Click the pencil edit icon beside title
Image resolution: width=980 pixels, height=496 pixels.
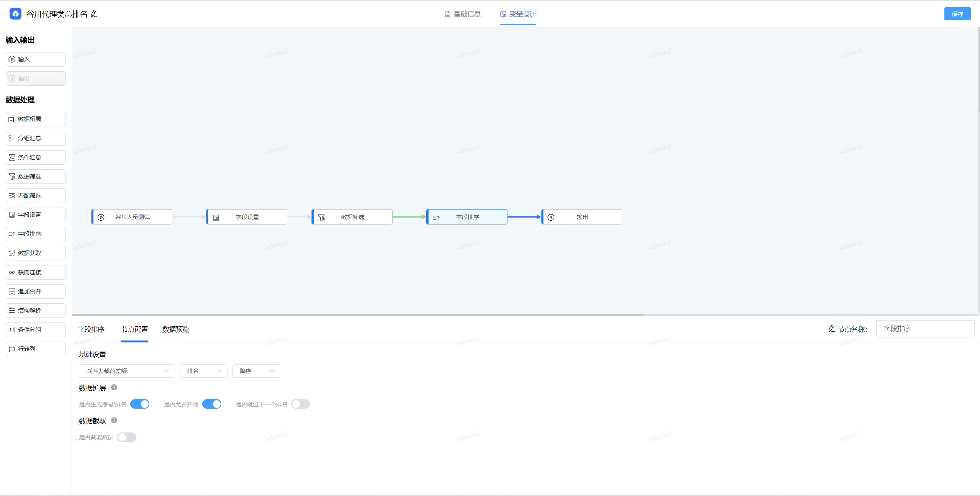94,14
